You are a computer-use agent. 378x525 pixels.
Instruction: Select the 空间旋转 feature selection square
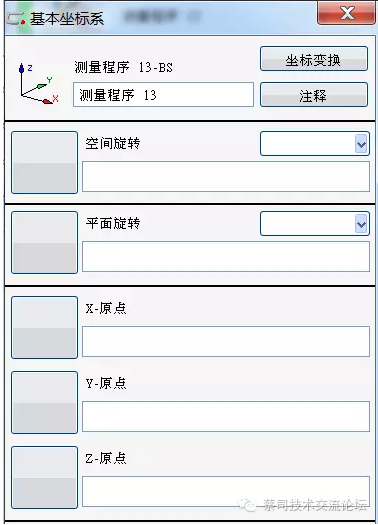tap(45, 162)
